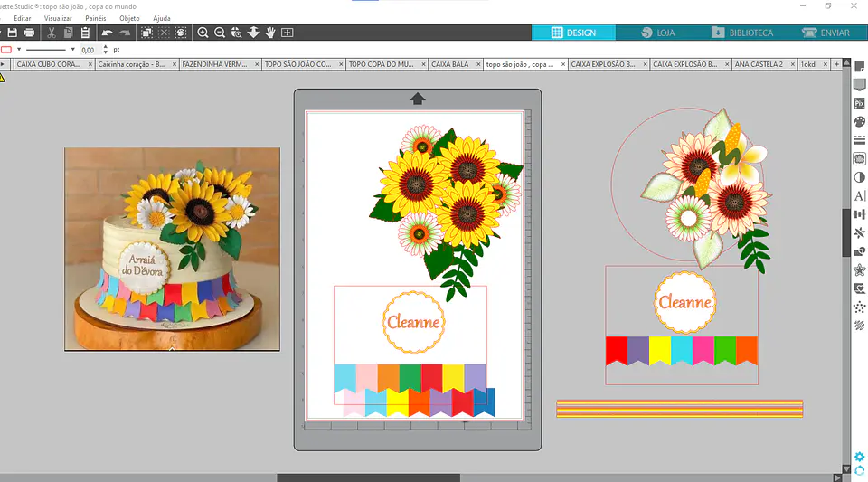
Task: Click the Copy icon
Action: pyautogui.click(x=68, y=33)
